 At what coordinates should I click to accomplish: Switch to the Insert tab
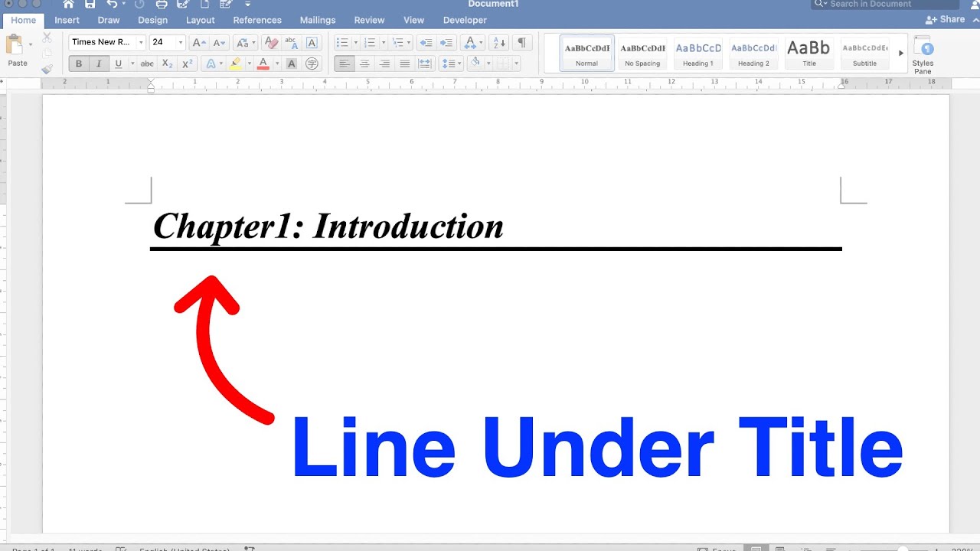point(67,20)
